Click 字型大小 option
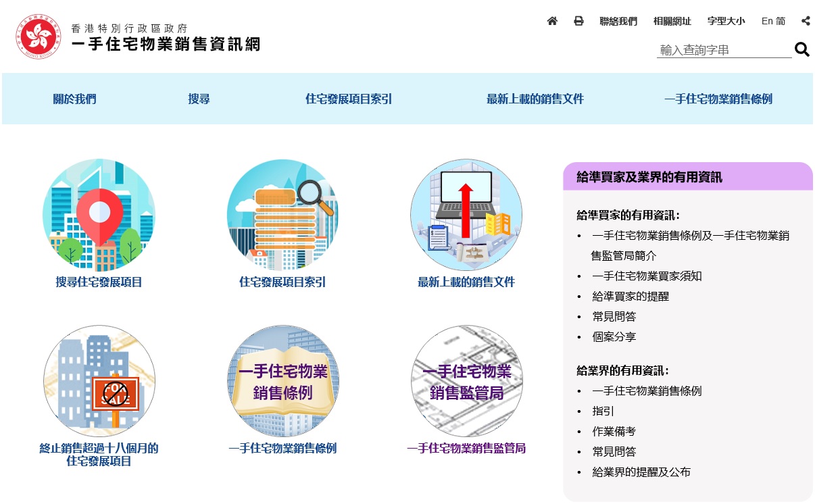Image resolution: width=815 pixels, height=504 pixels. [x=726, y=21]
